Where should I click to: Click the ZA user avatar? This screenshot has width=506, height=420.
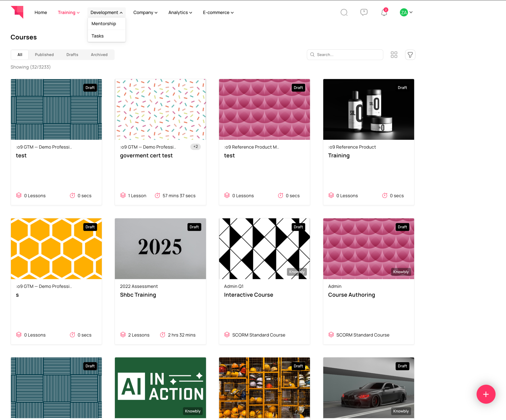coord(404,12)
